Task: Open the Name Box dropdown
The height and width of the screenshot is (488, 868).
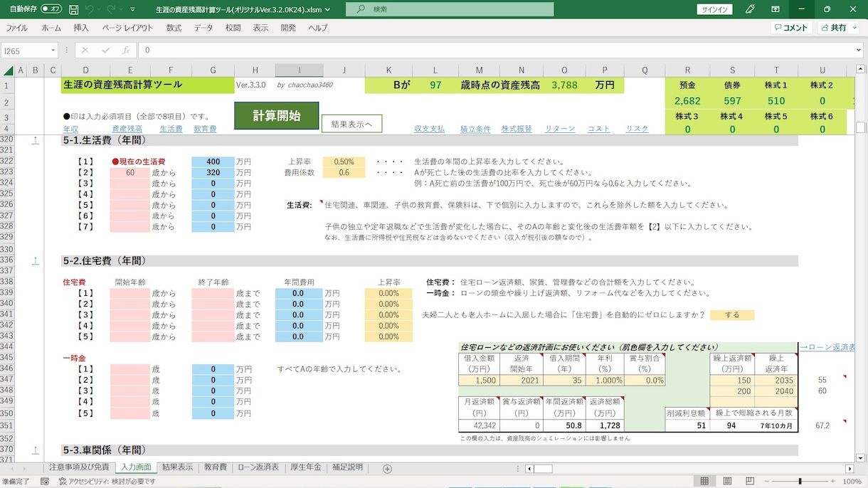Action: click(53, 51)
